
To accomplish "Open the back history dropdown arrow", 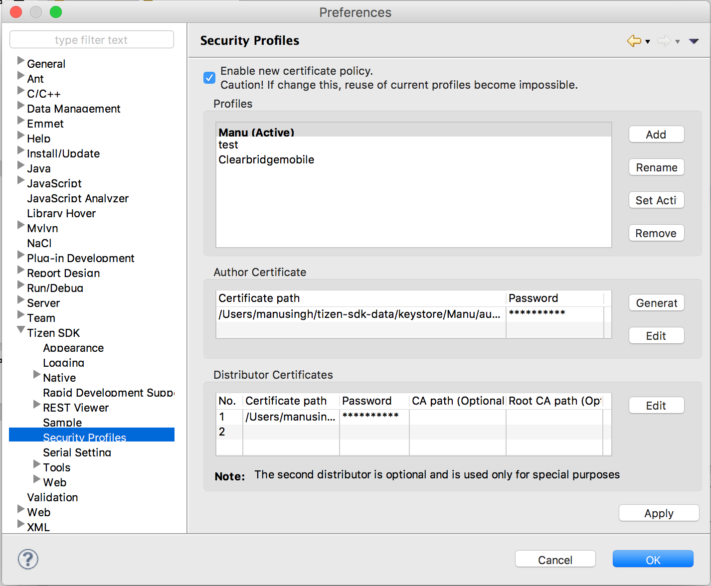I will 648,42.
